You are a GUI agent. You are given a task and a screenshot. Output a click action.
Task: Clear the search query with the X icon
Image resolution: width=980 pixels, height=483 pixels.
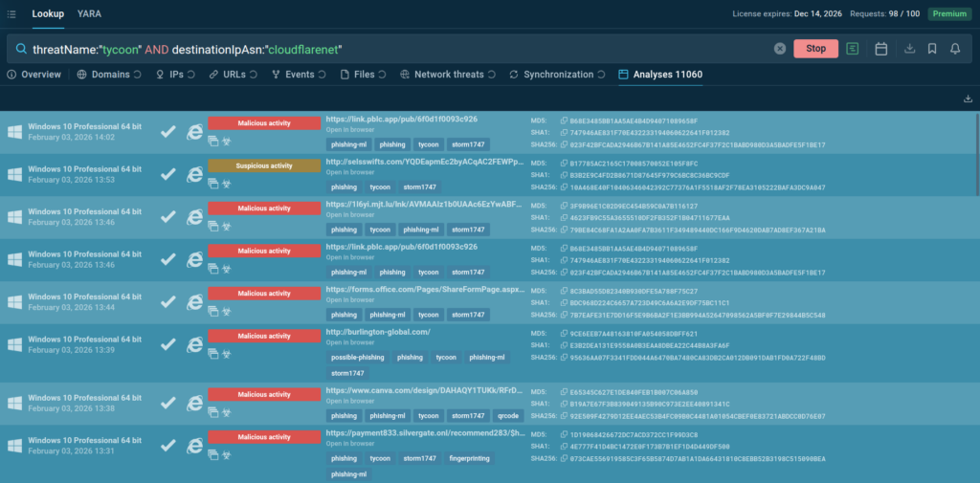point(780,49)
